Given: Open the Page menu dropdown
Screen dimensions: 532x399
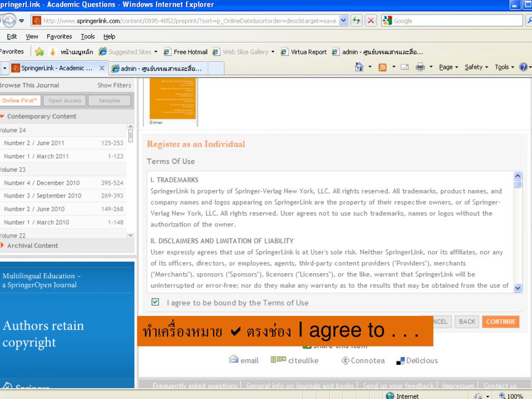Looking at the screenshot, I should [x=448, y=67].
